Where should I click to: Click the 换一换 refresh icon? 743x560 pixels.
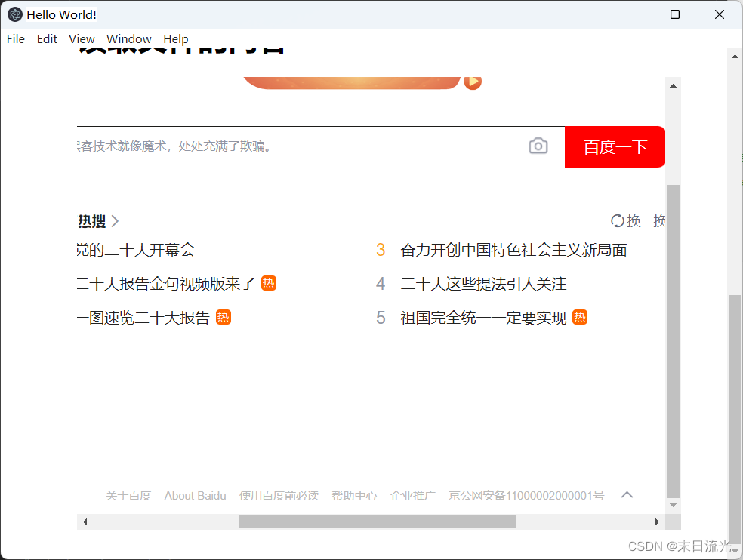(617, 221)
